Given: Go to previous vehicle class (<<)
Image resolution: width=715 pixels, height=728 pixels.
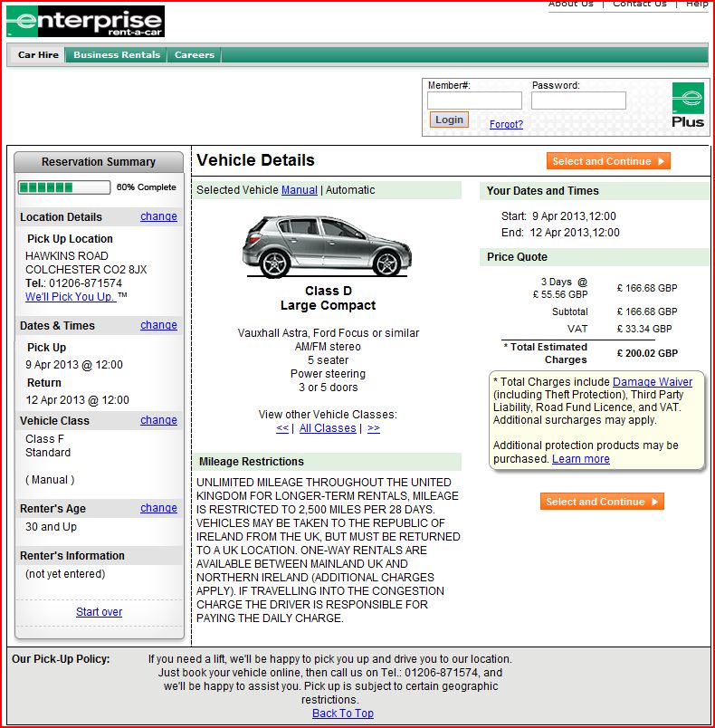Looking at the screenshot, I should (282, 428).
